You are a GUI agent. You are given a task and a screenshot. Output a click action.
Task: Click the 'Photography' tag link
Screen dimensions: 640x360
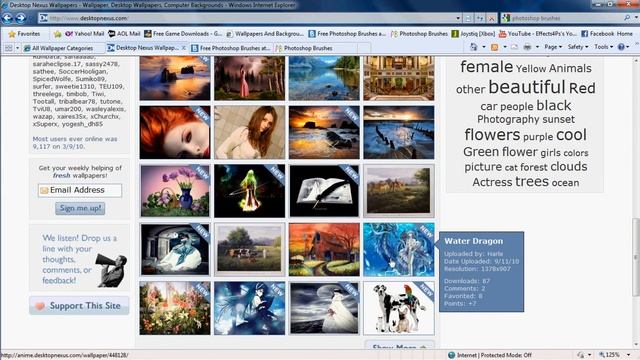coord(509,119)
